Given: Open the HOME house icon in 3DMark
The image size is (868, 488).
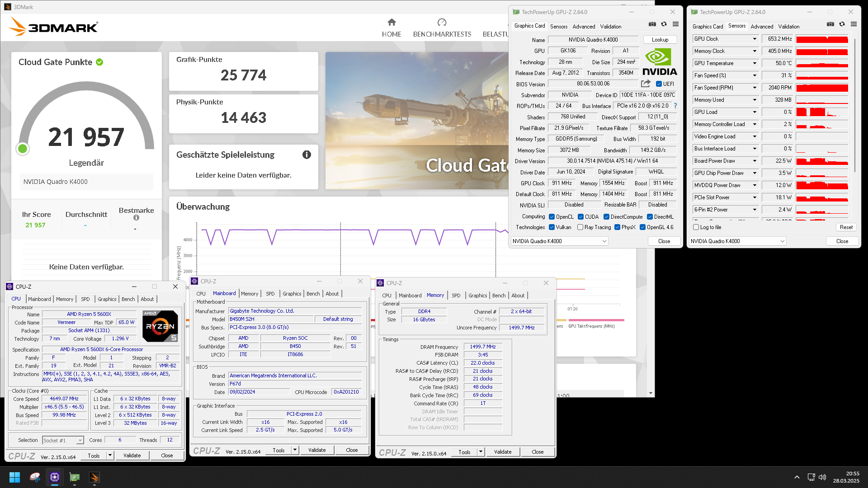Looking at the screenshot, I should [x=392, y=22].
